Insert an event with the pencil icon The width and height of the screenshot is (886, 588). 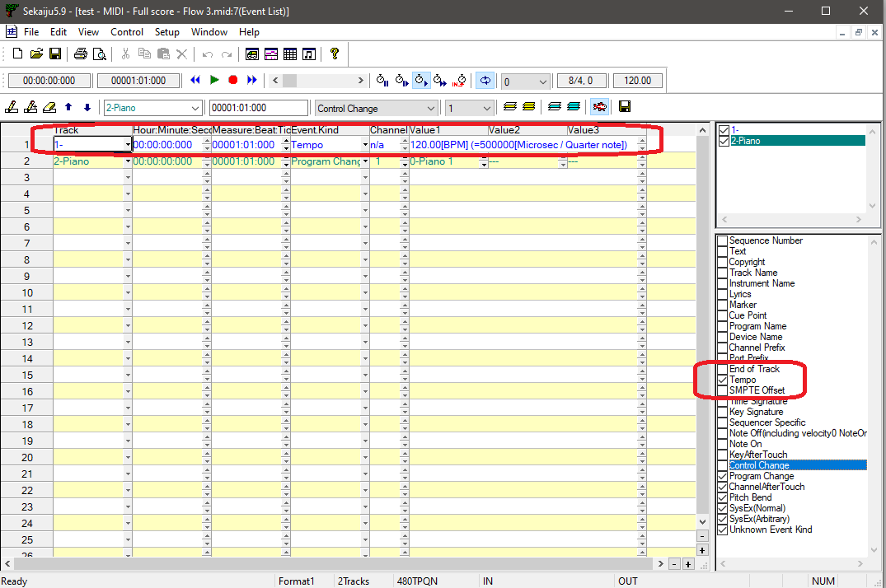[12, 107]
